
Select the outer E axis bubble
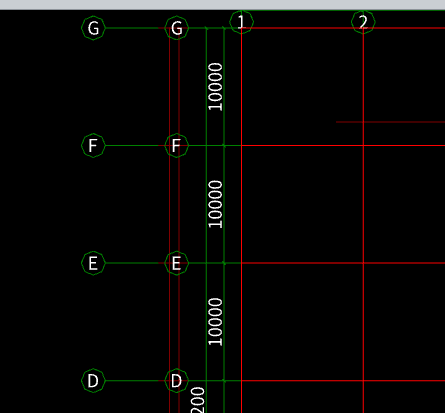(93, 263)
